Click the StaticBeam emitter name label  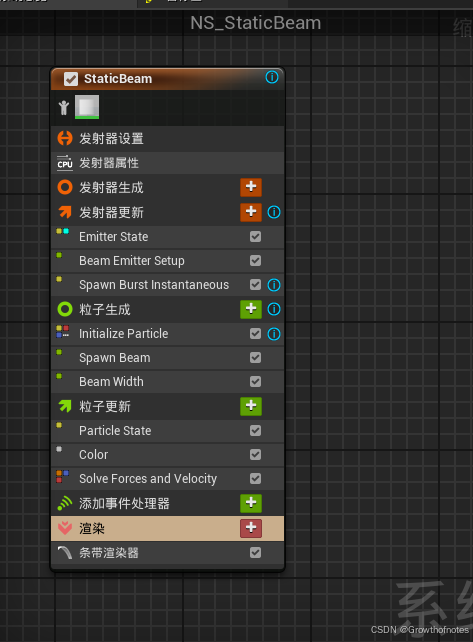[x=118, y=79]
